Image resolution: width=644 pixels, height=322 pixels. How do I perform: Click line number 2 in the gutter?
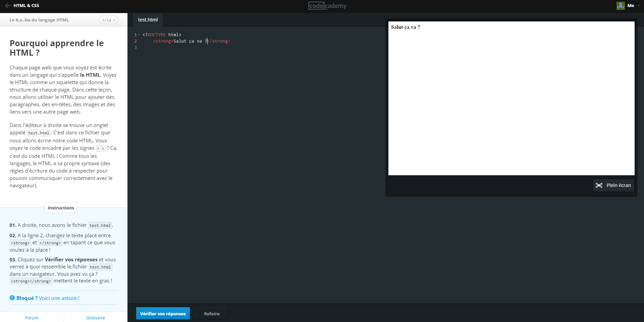(136, 41)
